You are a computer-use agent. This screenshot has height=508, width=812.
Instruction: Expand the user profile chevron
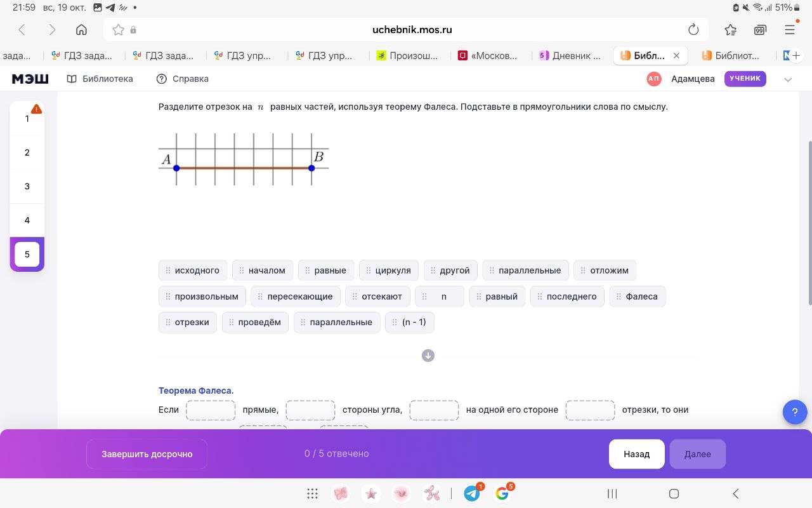click(x=788, y=79)
